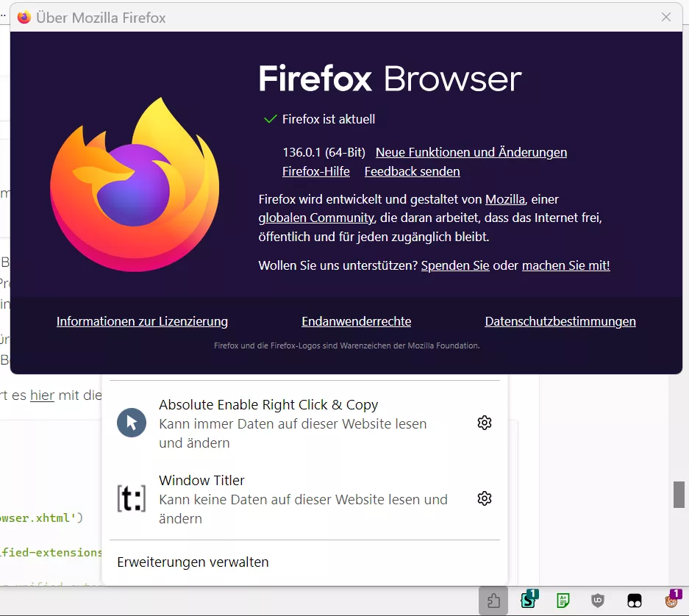689x616 pixels.
Task: Open Neue Funktionen und Änderungen link
Action: pos(471,152)
